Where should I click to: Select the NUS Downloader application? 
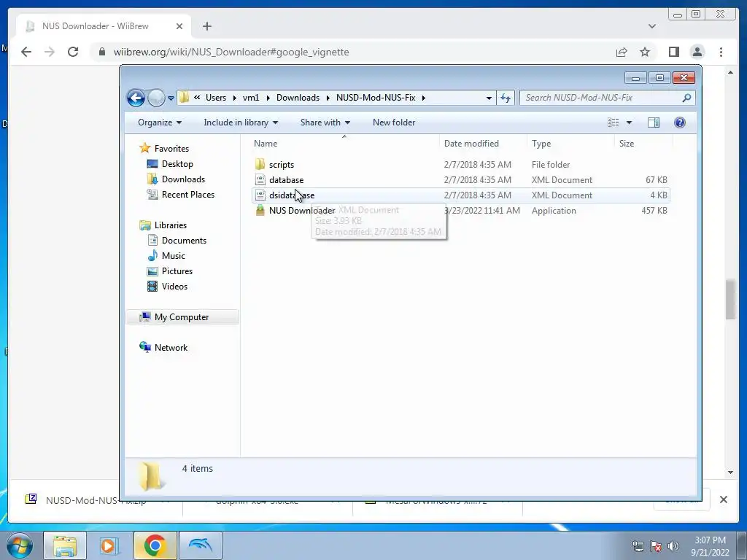(301, 211)
